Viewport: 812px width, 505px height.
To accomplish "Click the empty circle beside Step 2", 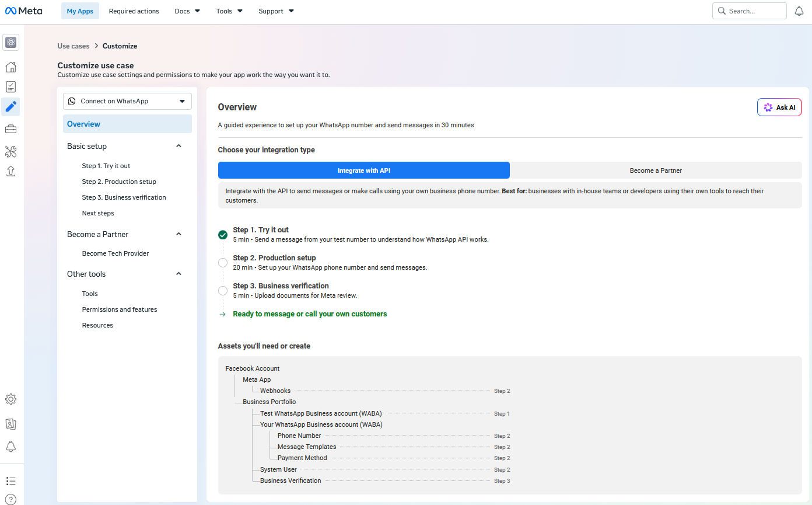I will tap(223, 263).
